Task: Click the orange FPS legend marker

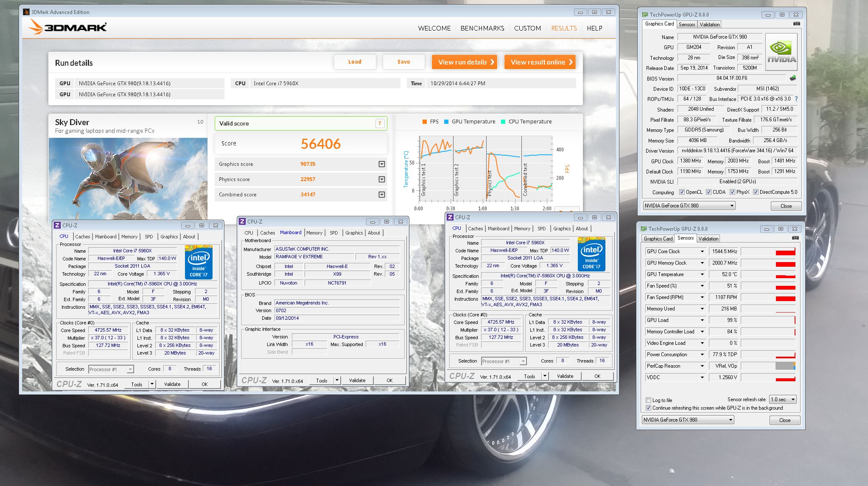Action: 424,122
